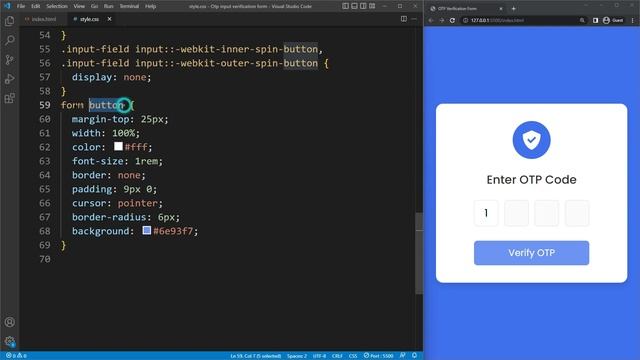
Task: Click 'cursor' property on line 66
Action: coord(89,203)
